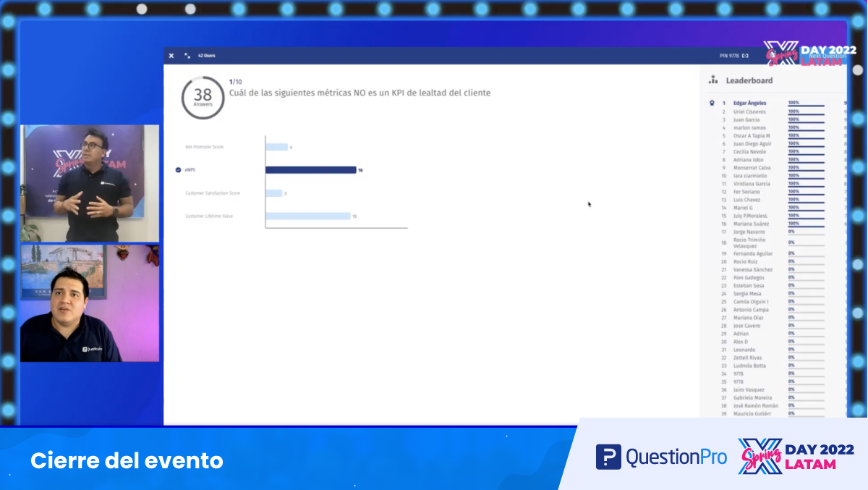This screenshot has width=868, height=490.
Task: Select leaderboard entry 'Fernanda Aguilar'
Action: [753, 254]
